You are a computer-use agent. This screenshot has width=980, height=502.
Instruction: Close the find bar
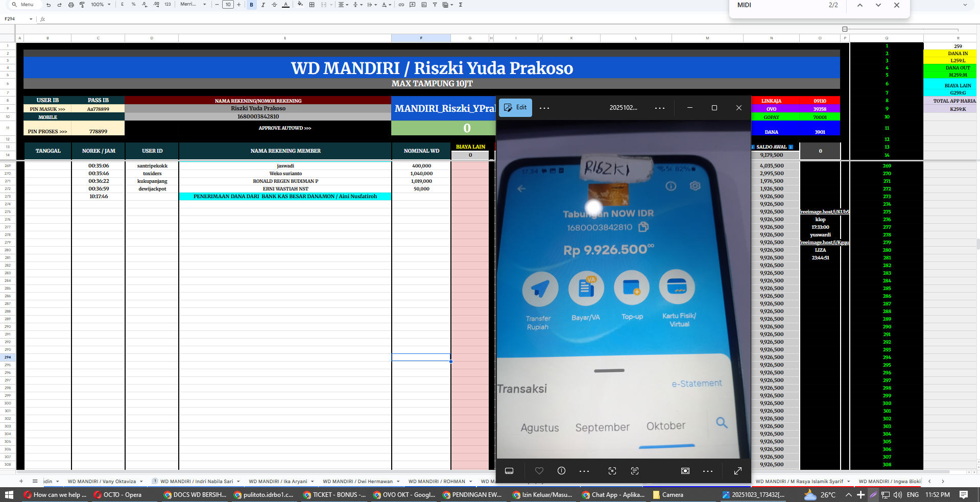coord(897,5)
